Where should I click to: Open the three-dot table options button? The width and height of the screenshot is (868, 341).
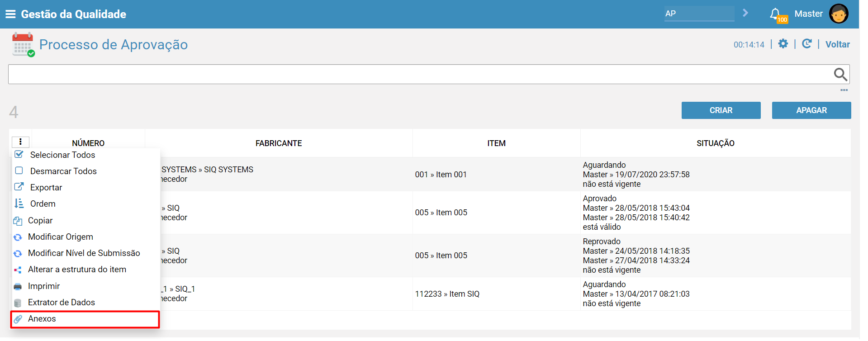(20, 142)
